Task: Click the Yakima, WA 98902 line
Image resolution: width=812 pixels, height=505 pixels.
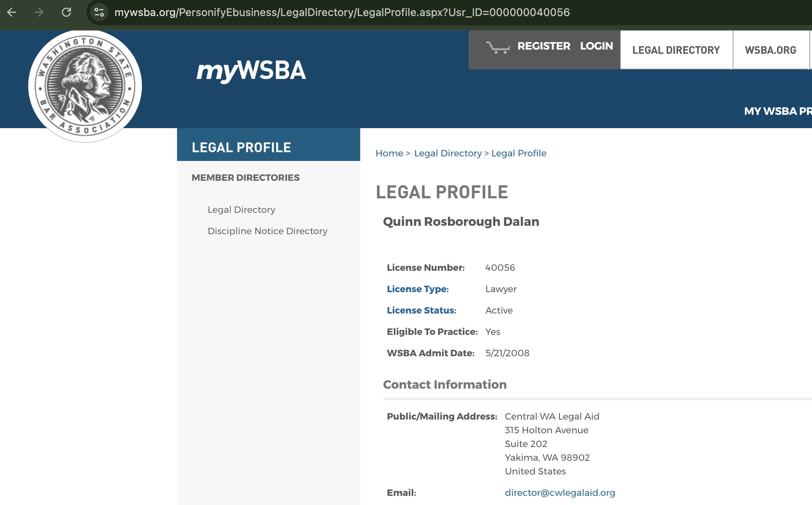Action: pos(547,458)
